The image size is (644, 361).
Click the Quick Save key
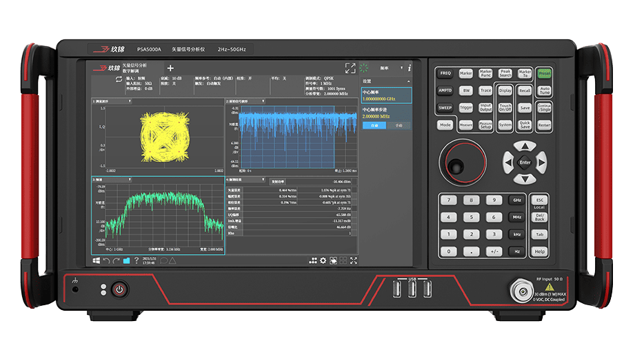(525, 125)
